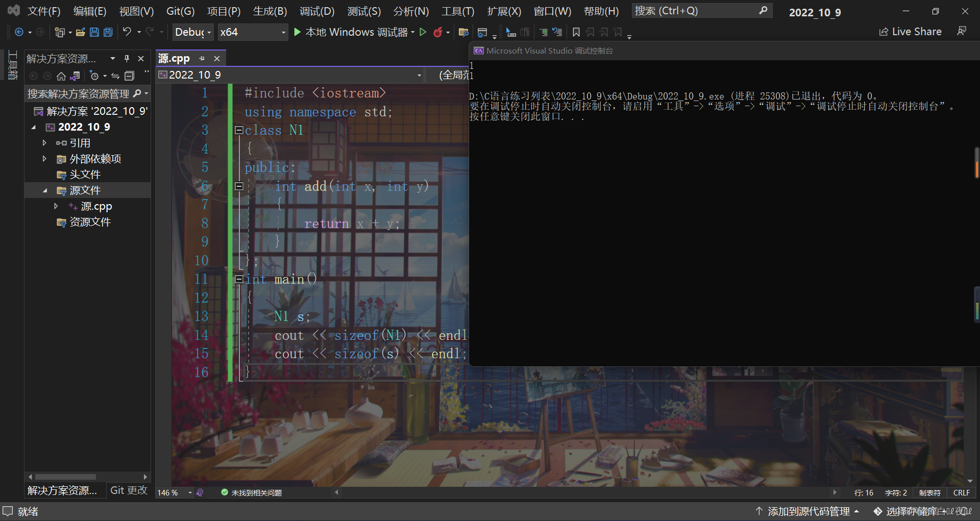Collapse the main function outline toggle
The image size is (980, 521).
238,279
